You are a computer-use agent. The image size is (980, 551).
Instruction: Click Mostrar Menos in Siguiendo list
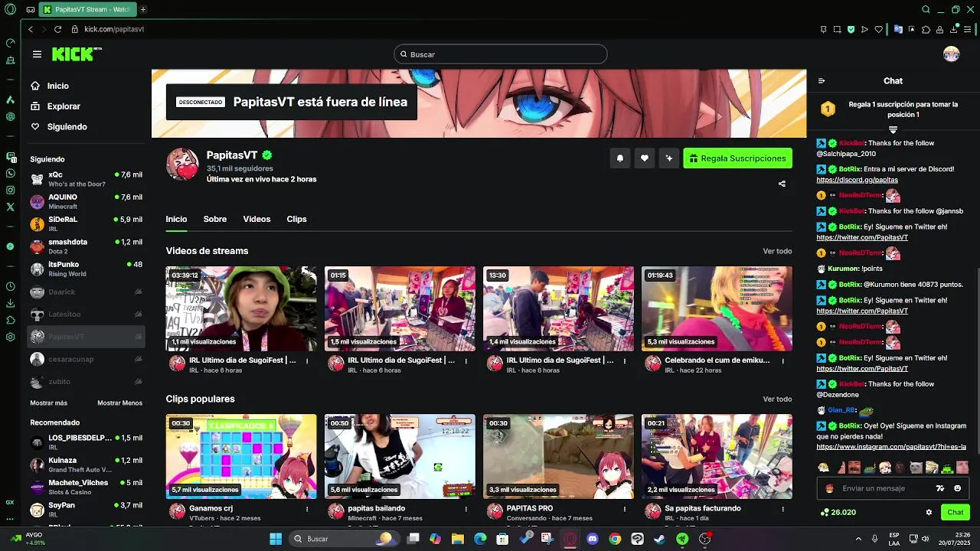click(120, 403)
